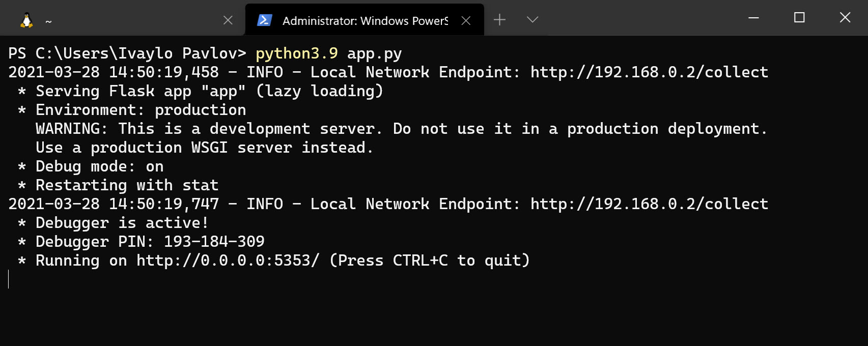Open the collect URL in the 14:50:19,747 log line

point(649,204)
